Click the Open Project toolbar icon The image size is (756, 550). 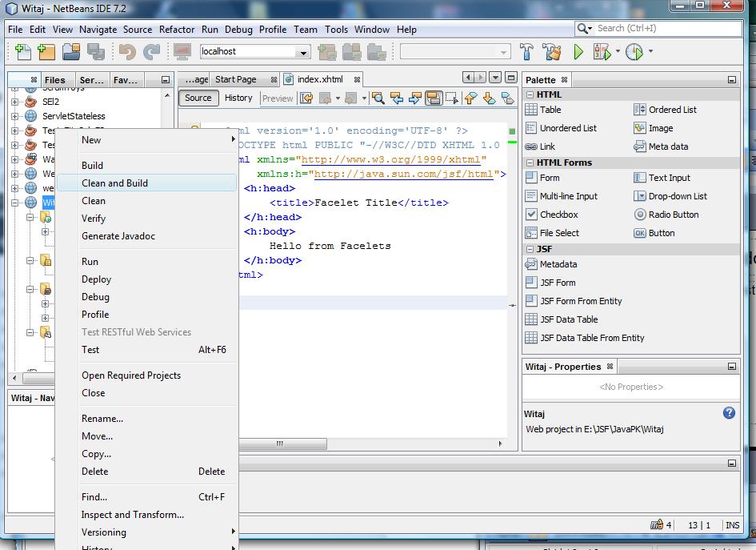71,51
